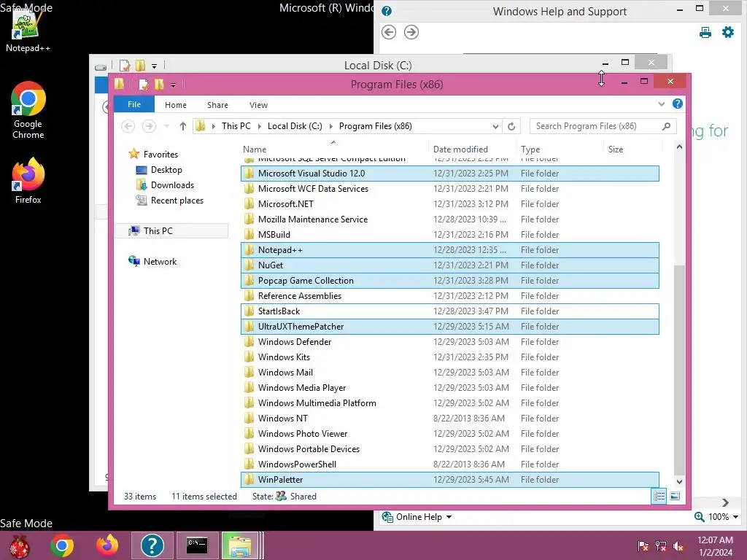
Task: Select Popcap Game Collection folder
Action: [449, 281]
